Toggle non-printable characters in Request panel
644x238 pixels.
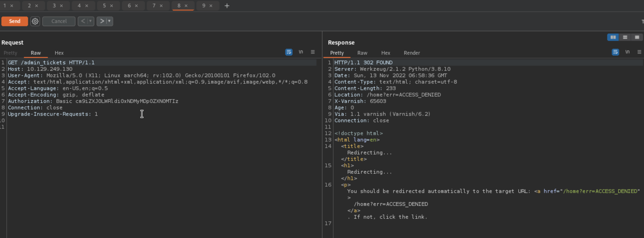tap(301, 52)
